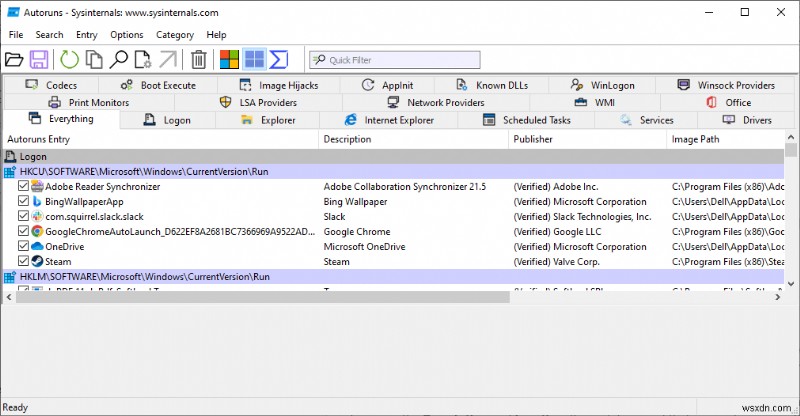The image size is (800, 416).
Task: Open the Help menu
Action: 216,35
